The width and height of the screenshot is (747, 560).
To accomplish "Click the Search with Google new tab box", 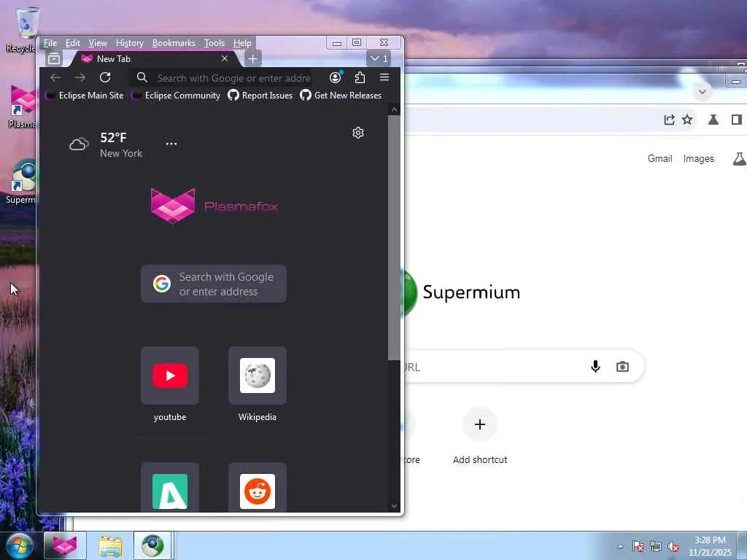I will [214, 284].
